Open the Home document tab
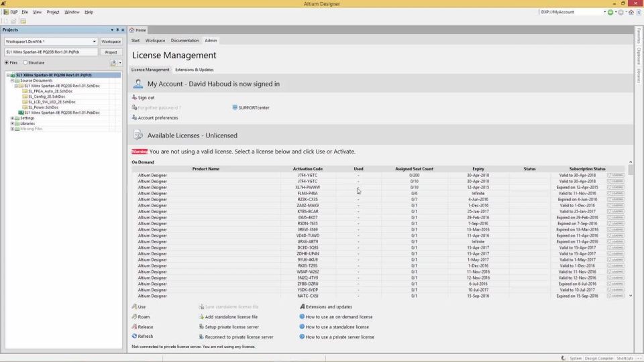The image size is (644, 362). (x=138, y=30)
